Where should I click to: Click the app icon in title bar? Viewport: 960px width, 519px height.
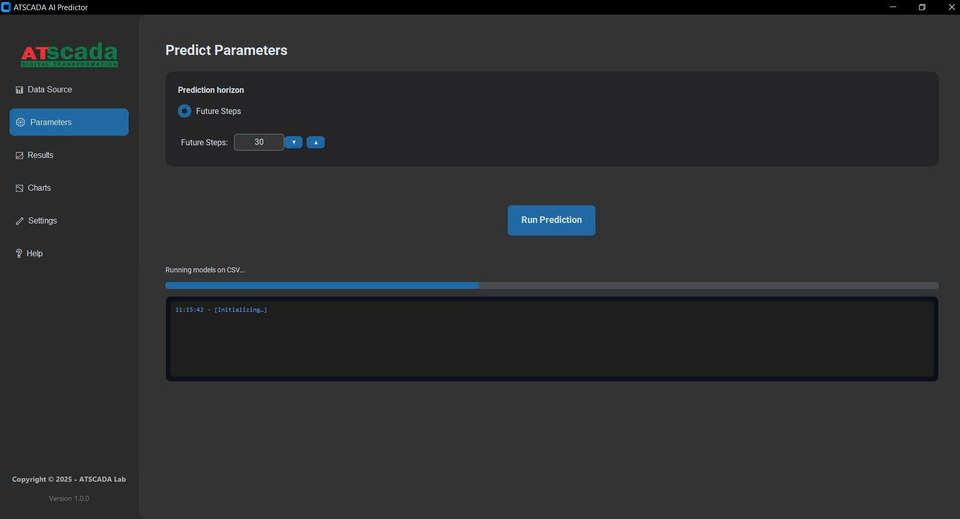6,7
